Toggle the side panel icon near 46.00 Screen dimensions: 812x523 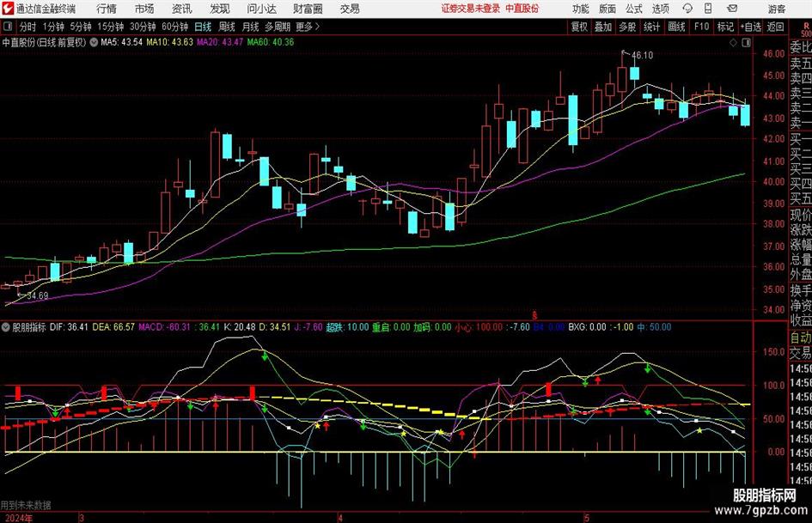click(746, 43)
